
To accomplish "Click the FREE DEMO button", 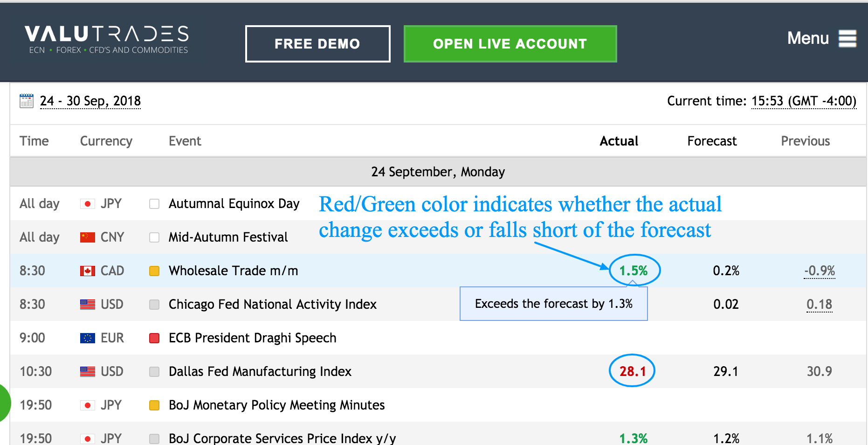I will [x=317, y=44].
